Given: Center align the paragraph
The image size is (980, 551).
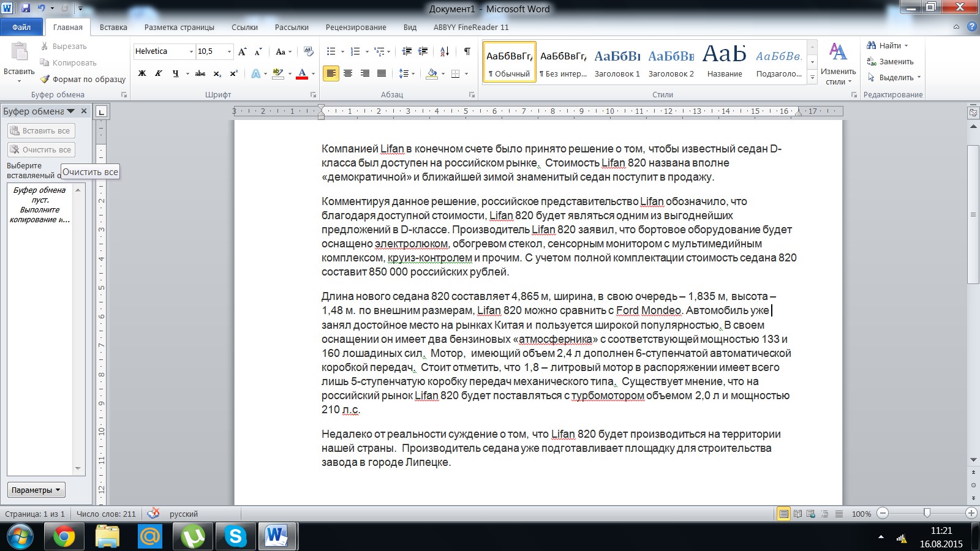Looking at the screenshot, I should pyautogui.click(x=348, y=73).
